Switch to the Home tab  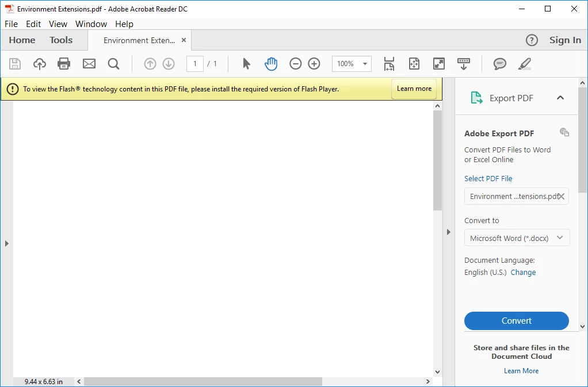coord(22,40)
